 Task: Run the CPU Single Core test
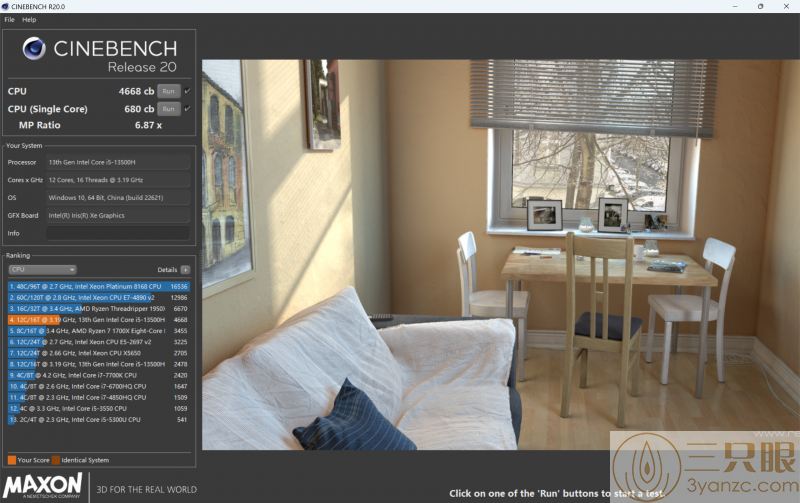click(168, 109)
